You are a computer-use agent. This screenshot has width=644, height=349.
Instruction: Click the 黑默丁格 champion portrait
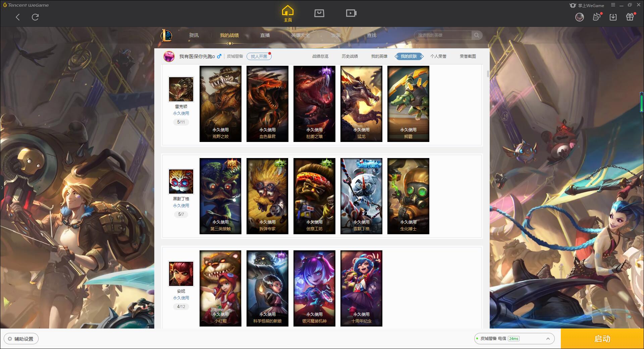[181, 182]
